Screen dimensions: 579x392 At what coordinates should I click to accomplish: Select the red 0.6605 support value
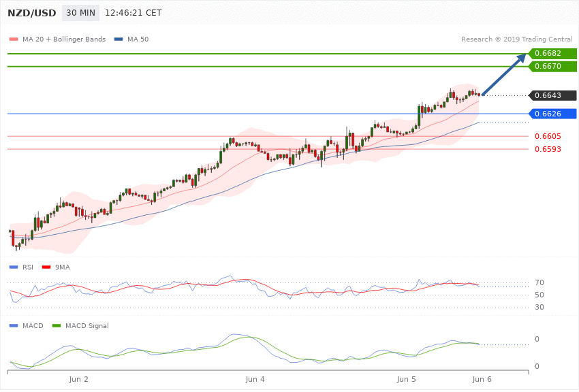click(x=548, y=136)
